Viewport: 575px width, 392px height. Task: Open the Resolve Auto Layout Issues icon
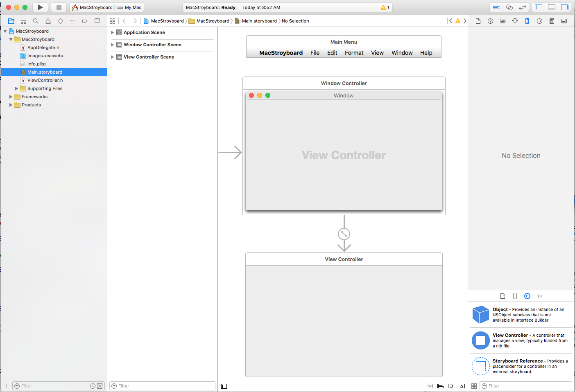point(462,386)
